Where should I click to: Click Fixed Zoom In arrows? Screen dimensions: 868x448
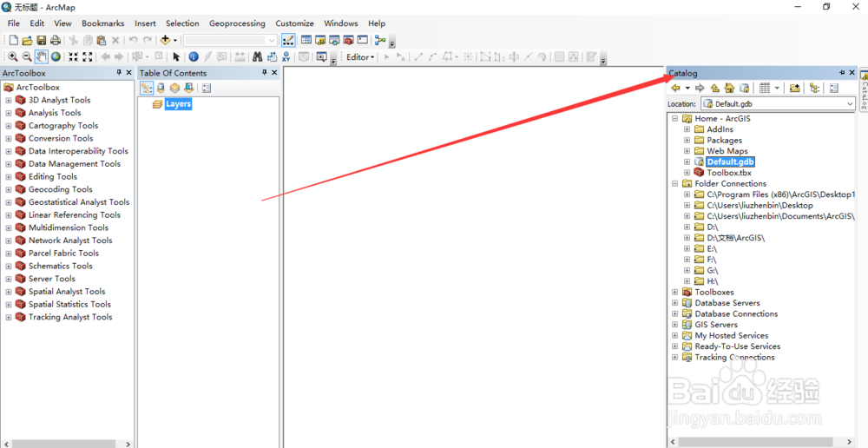(73, 56)
